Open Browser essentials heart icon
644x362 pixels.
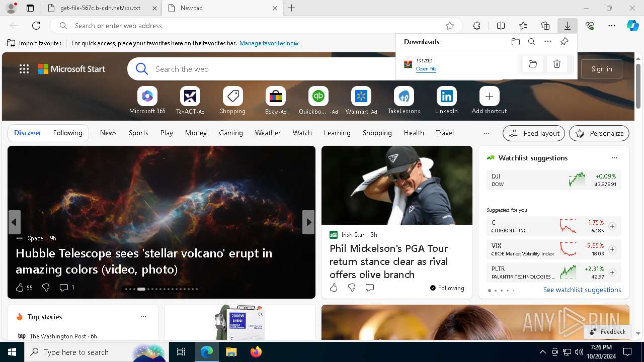(590, 26)
